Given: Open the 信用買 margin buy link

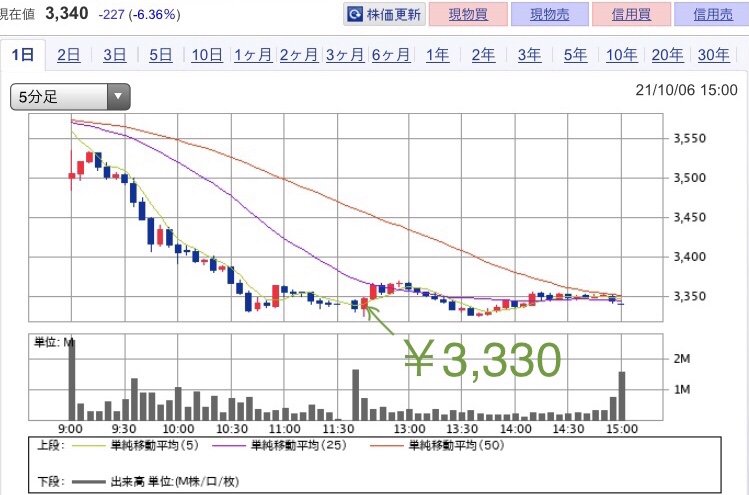Looking at the screenshot, I should click(631, 14).
